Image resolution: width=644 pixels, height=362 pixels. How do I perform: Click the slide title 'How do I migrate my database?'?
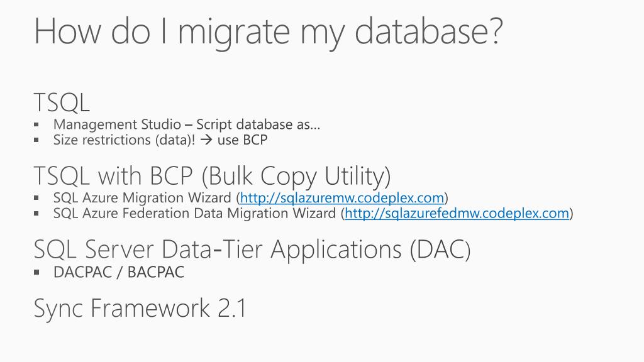tap(268, 32)
